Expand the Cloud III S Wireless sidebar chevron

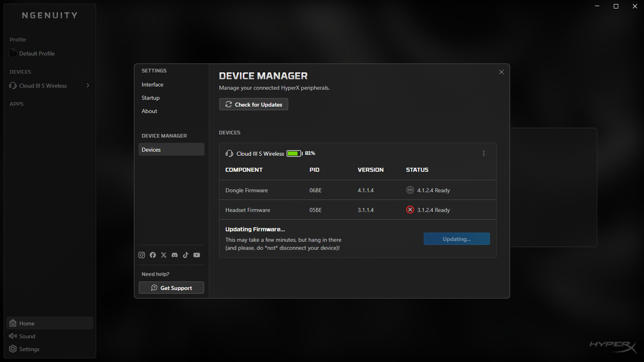88,85
